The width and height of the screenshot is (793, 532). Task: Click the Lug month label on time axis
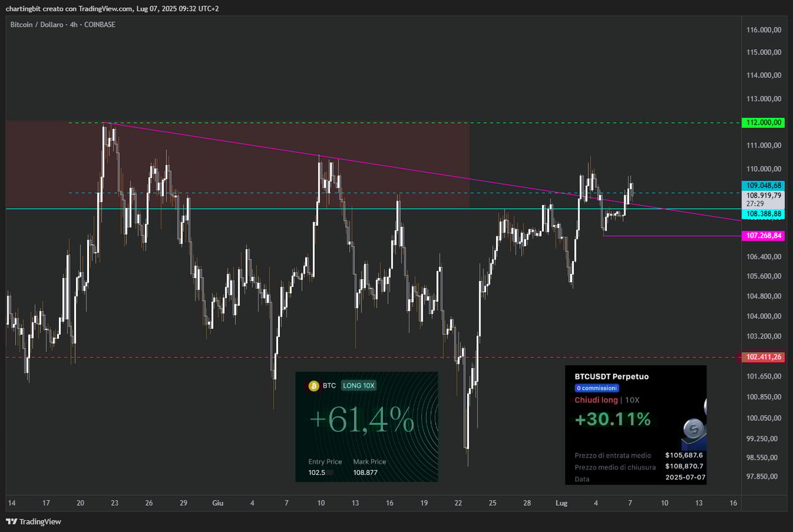coord(563,503)
